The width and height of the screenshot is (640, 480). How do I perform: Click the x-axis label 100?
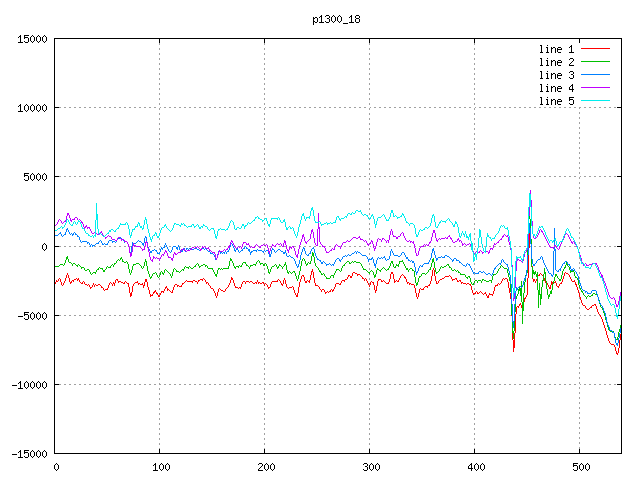(x=161, y=467)
